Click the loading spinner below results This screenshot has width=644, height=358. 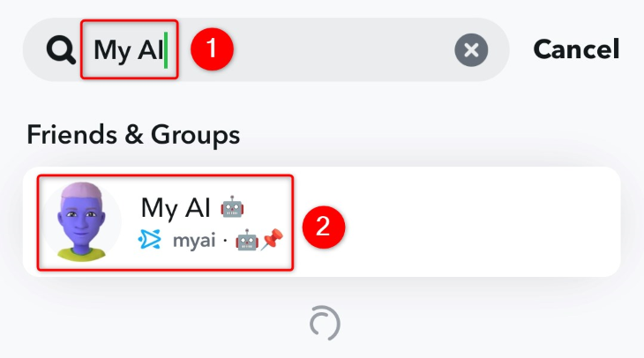click(322, 324)
